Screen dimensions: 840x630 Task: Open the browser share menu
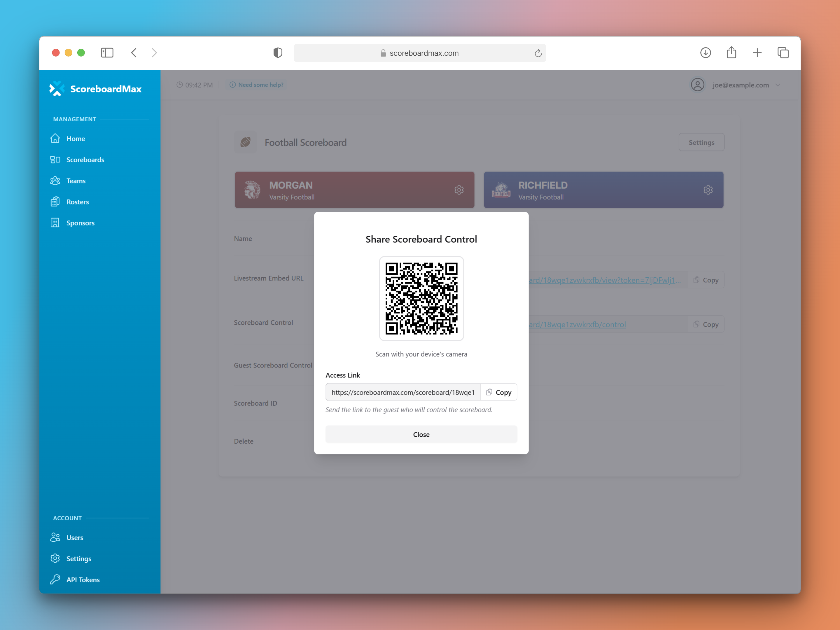pos(731,52)
